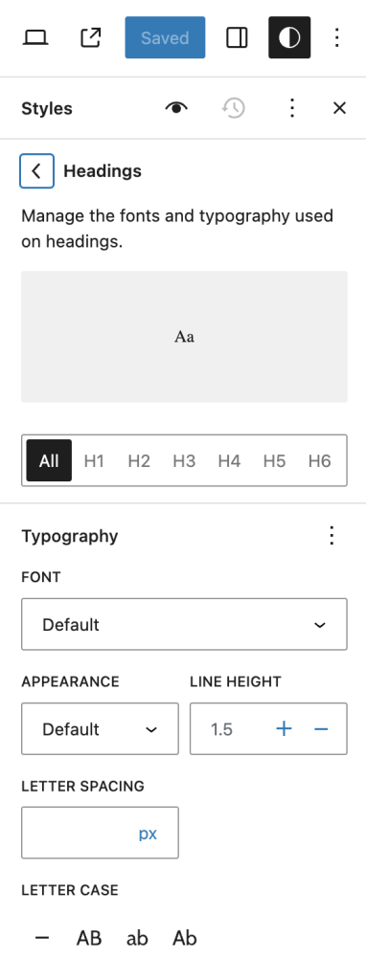Toggle the Styles half-circle icon

coord(289,37)
